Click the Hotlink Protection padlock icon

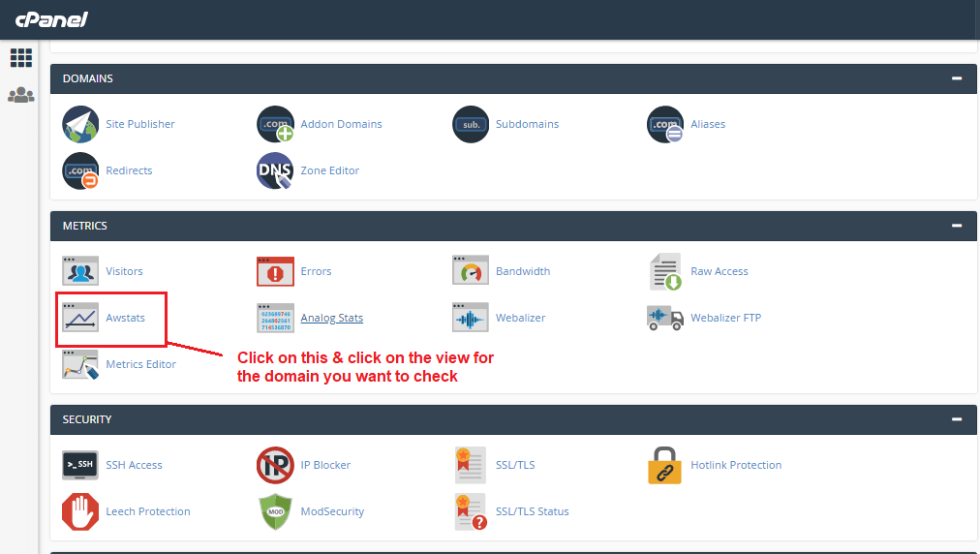point(664,465)
